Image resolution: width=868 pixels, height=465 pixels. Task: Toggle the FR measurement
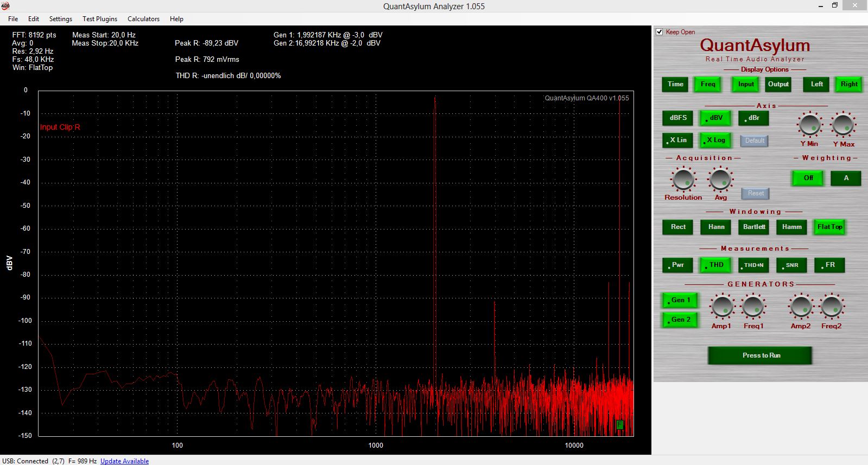(x=829, y=265)
